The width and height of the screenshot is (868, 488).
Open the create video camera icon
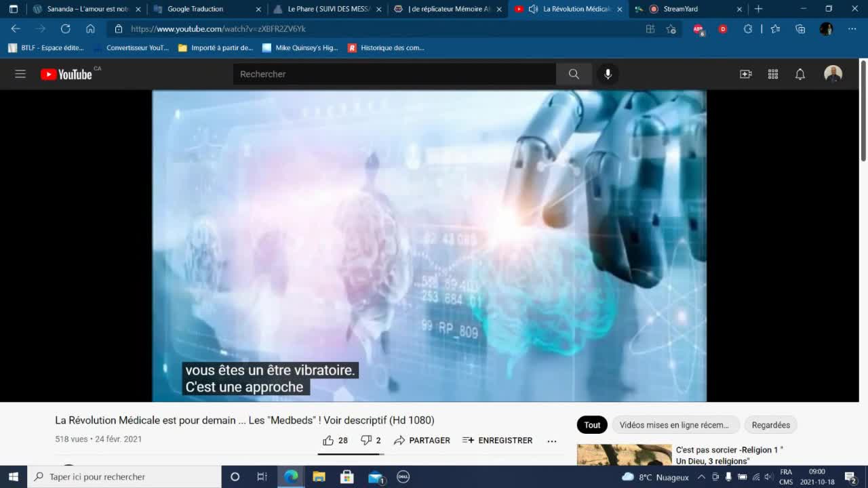point(746,74)
